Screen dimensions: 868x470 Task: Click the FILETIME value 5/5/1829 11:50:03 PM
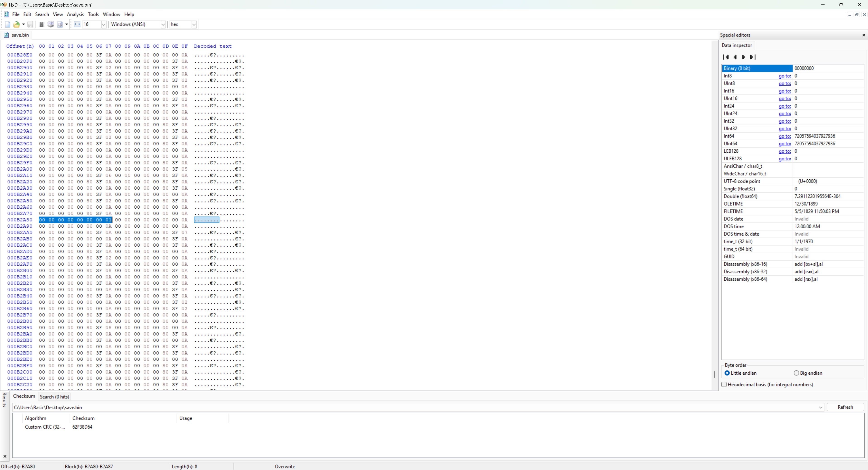pyautogui.click(x=816, y=211)
